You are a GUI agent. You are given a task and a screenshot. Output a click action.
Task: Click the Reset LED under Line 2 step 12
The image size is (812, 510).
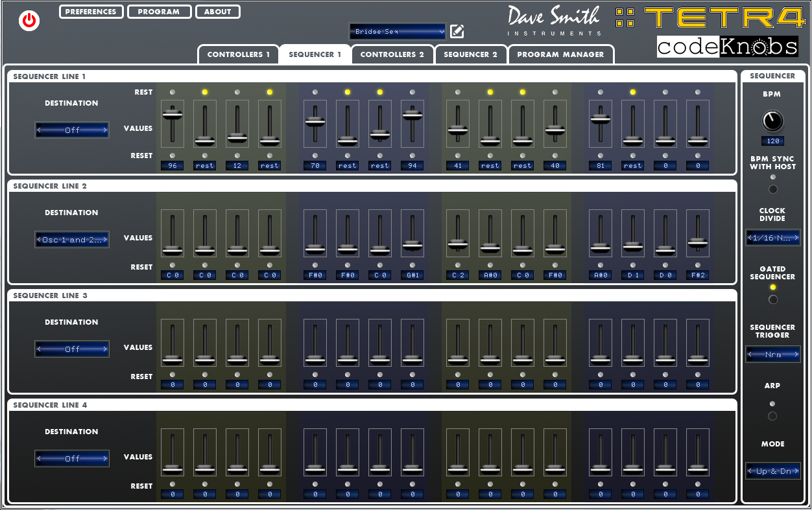pos(555,265)
